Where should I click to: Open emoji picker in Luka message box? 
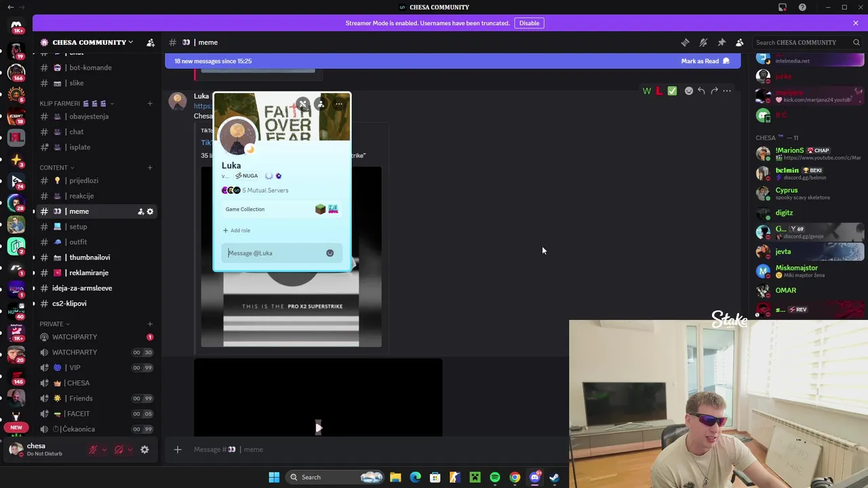[x=330, y=253]
